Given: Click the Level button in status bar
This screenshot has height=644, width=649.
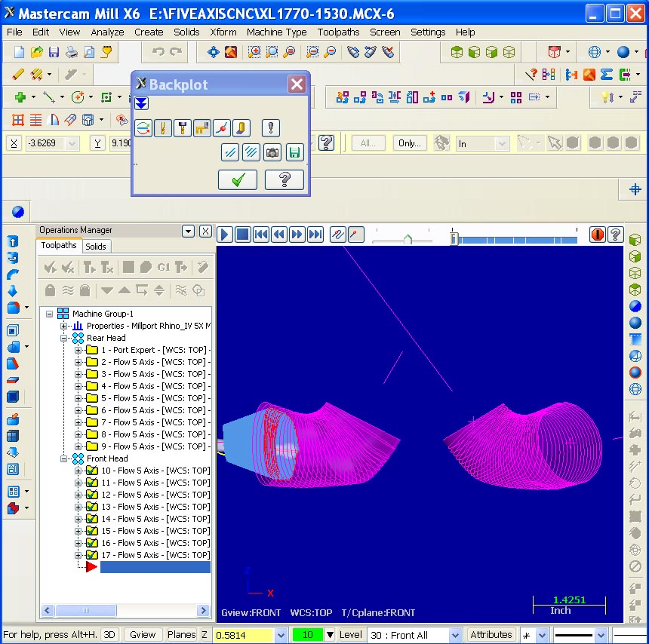Looking at the screenshot, I should pos(350,635).
